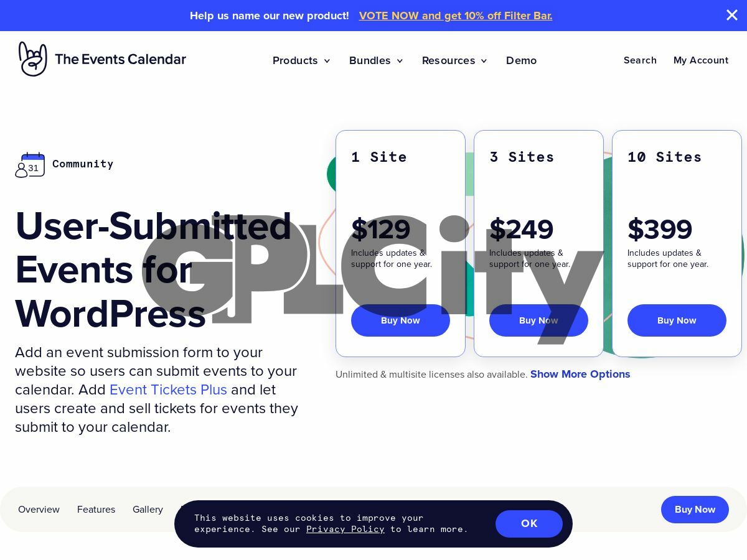Screen dimensions: 747x560
Task: Open the Privacy Policy link
Action: [x=345, y=529]
